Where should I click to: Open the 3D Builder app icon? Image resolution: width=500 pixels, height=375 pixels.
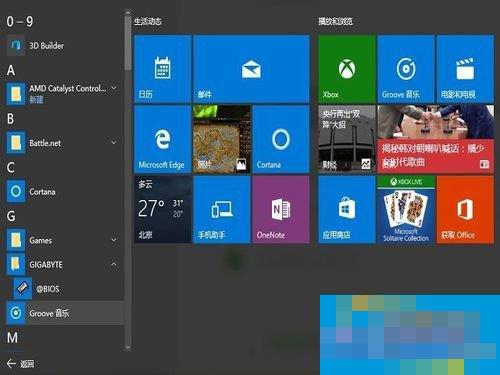point(16,46)
